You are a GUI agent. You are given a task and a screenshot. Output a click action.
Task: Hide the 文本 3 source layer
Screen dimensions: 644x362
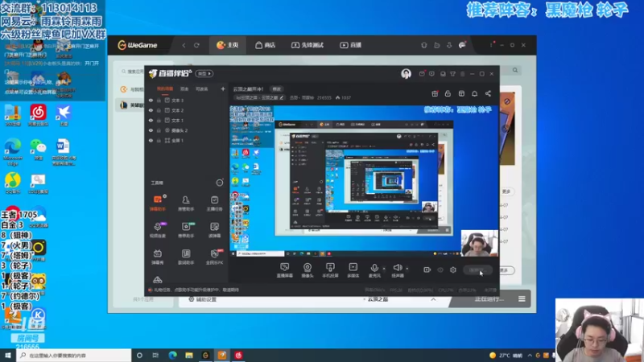pos(151,100)
